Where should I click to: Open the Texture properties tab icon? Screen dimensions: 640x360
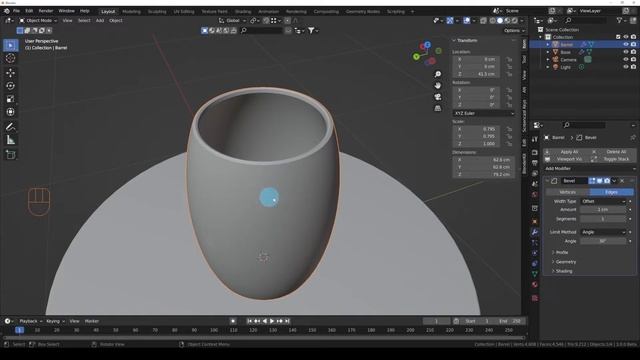click(x=535, y=298)
